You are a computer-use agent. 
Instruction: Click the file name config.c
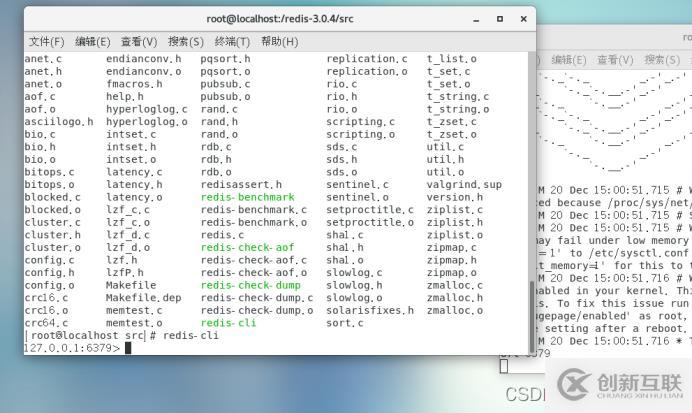click(49, 260)
